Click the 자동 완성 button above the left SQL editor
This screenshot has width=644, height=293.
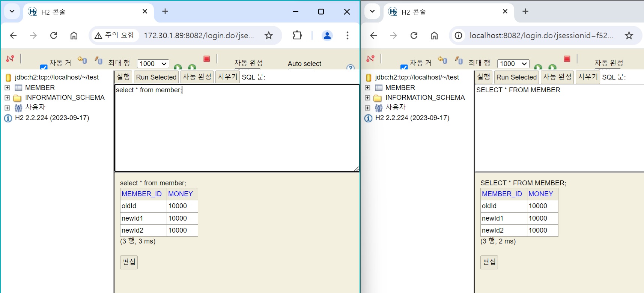point(197,77)
